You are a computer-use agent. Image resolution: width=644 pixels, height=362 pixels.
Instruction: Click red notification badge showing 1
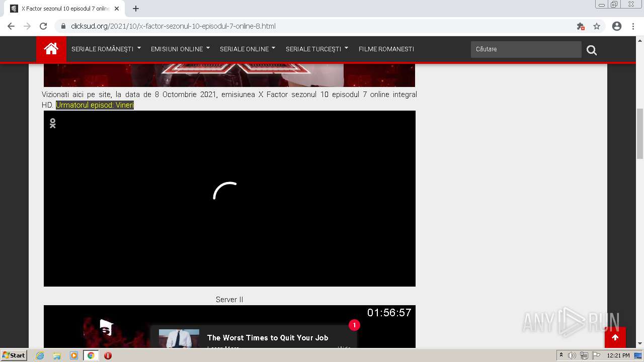coord(354,325)
